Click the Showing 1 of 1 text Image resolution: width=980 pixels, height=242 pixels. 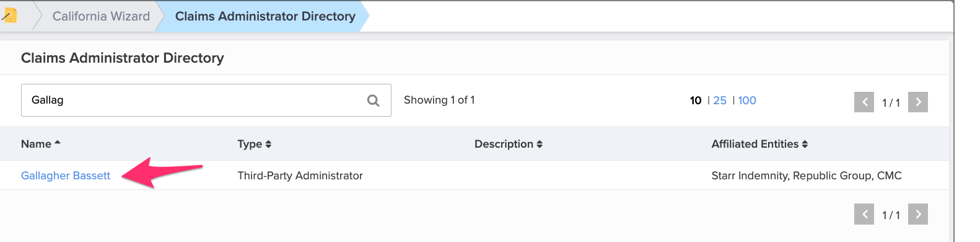[x=439, y=100]
